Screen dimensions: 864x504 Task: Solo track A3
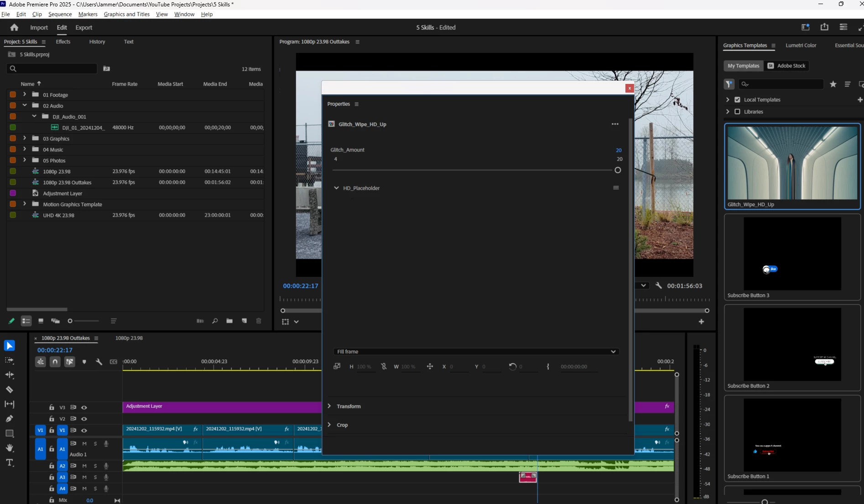click(x=95, y=477)
